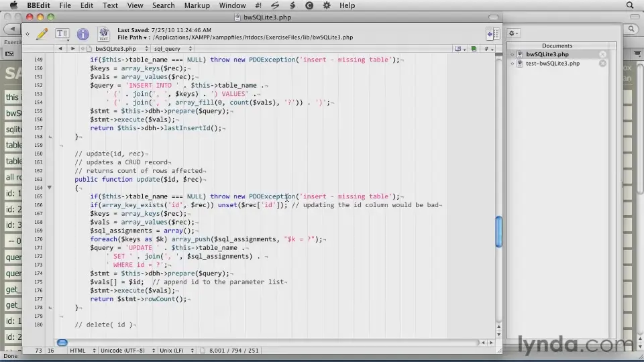Open the Text menu
Screen dimensions: 644x362
click(x=110, y=5)
